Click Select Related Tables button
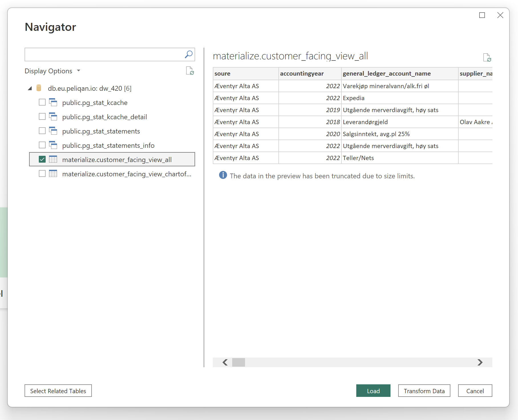Image resolution: width=518 pixels, height=420 pixels. coord(58,391)
